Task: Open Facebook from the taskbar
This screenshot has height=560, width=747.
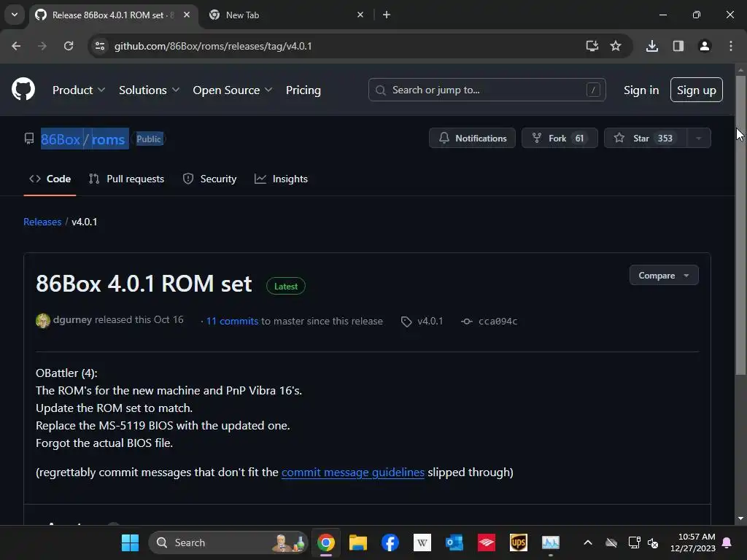Action: [x=390, y=542]
